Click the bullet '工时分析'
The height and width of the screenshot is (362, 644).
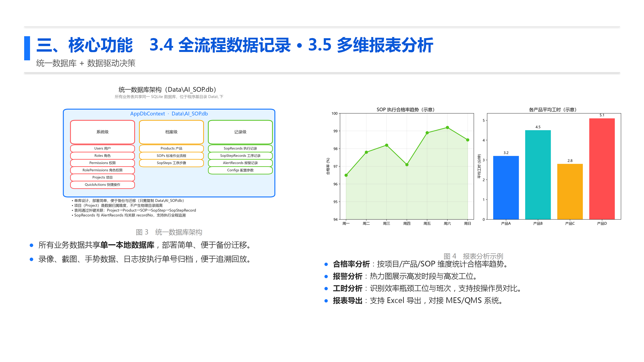click(x=348, y=288)
